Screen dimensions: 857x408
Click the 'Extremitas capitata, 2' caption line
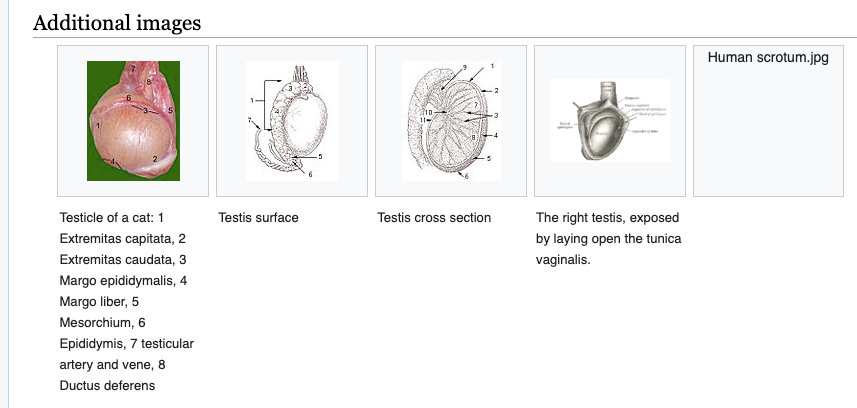(123, 239)
